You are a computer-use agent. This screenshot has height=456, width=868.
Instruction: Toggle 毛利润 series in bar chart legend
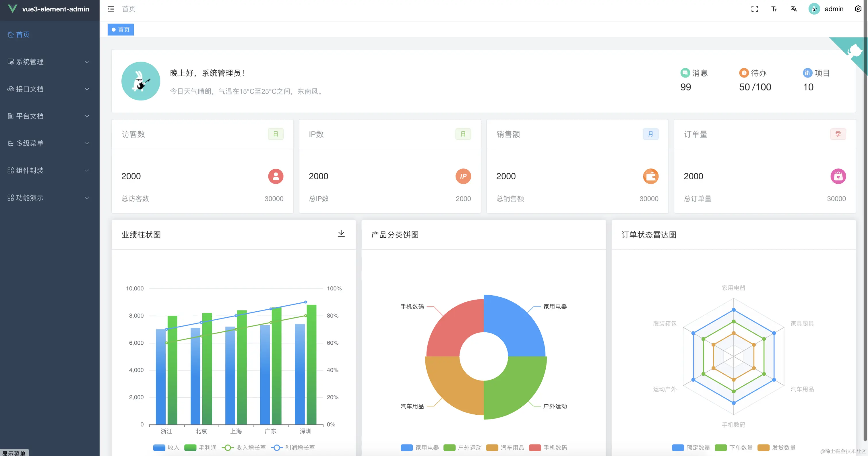(x=190, y=448)
